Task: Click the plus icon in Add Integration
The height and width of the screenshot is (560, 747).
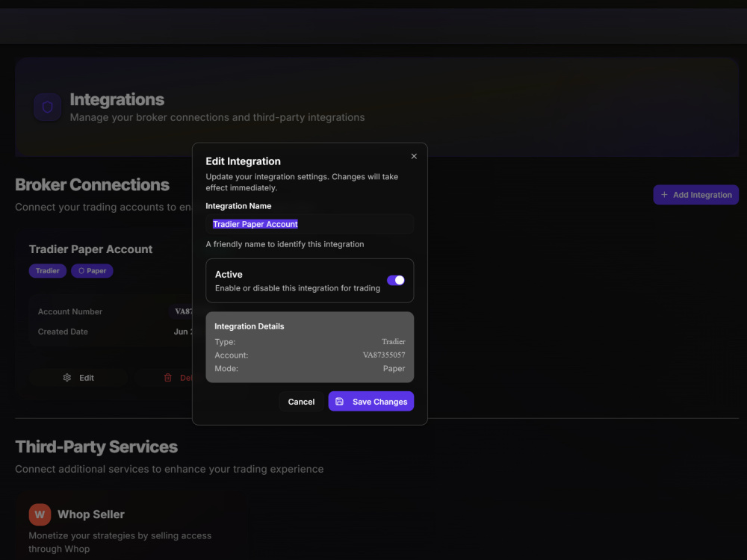Action: (x=664, y=195)
